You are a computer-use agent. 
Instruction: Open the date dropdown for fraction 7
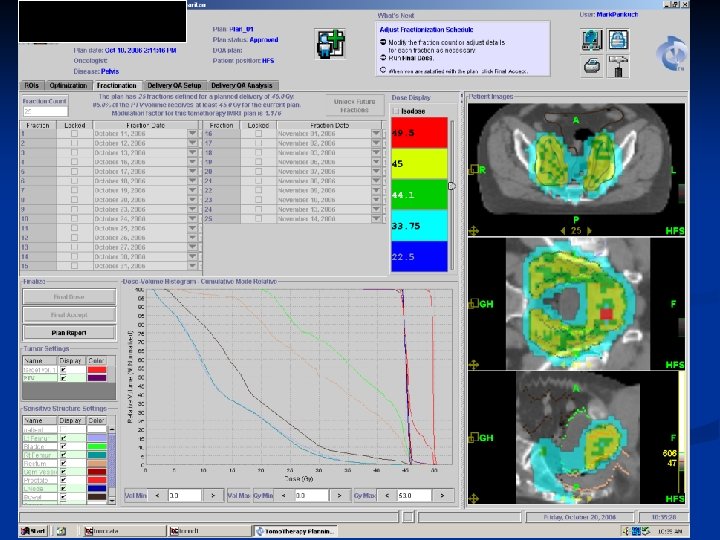click(x=192, y=190)
